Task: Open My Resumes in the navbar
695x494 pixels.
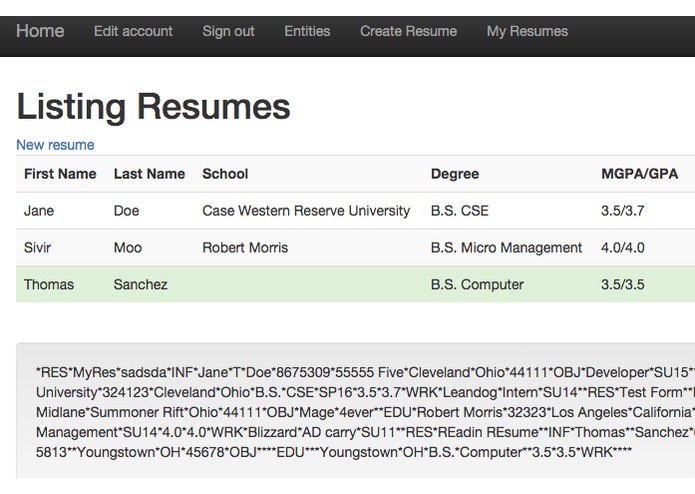Action: [x=527, y=31]
